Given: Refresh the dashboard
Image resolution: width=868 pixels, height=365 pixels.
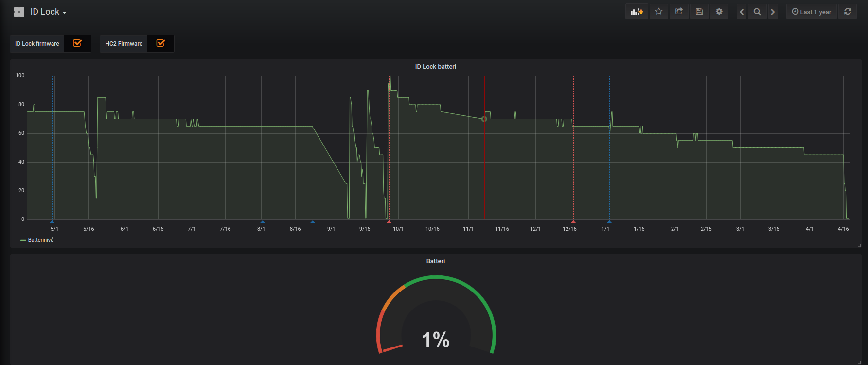Looking at the screenshot, I should (848, 12).
